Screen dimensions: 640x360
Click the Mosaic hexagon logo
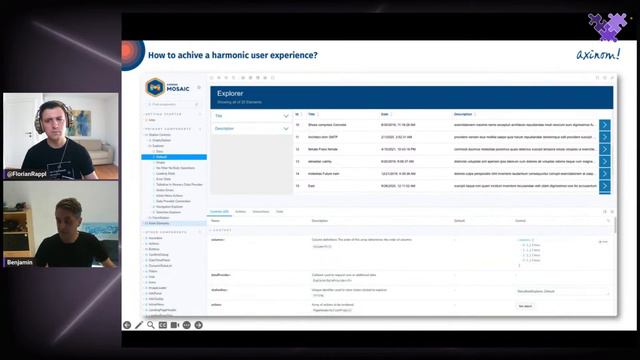tap(155, 87)
